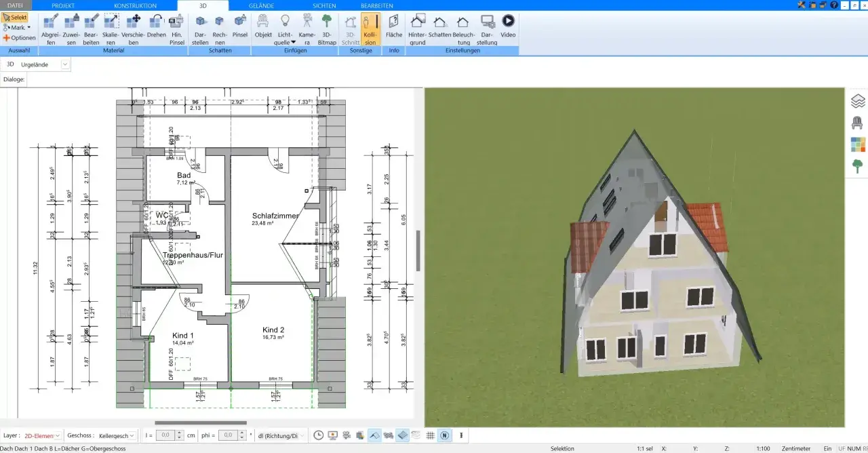
Task: Toggle the highlighted floor plane icon in bottom toolbar
Action: (403, 435)
